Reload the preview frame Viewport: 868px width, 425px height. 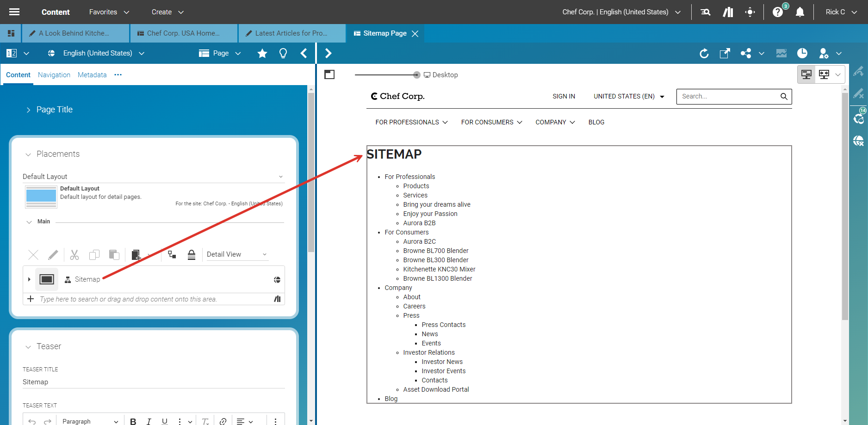coord(704,53)
